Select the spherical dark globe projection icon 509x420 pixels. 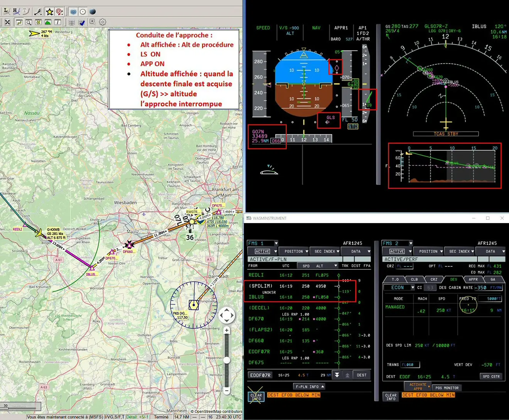93,12
